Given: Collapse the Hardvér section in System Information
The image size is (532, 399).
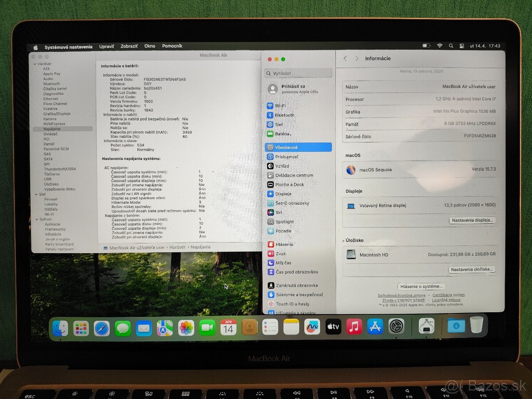Looking at the screenshot, I should (35, 63).
